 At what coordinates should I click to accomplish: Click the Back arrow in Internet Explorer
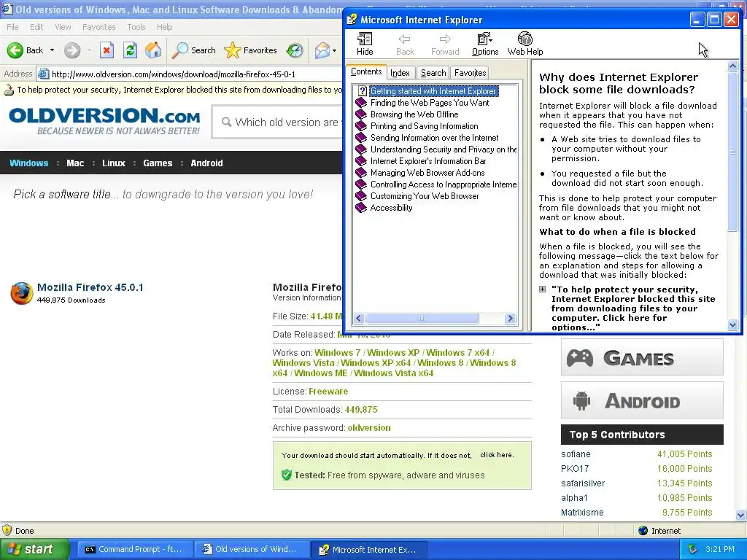click(x=15, y=50)
